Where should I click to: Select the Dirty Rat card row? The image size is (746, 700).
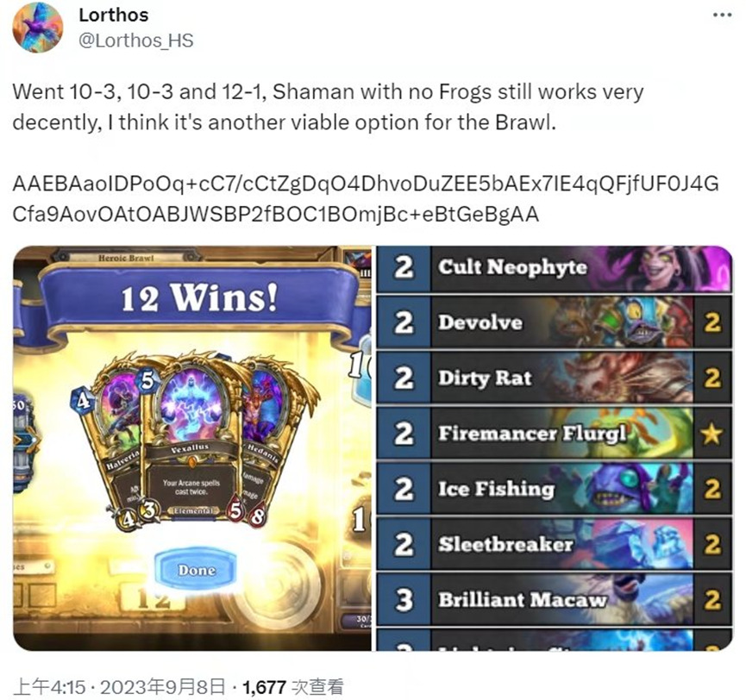(555, 378)
